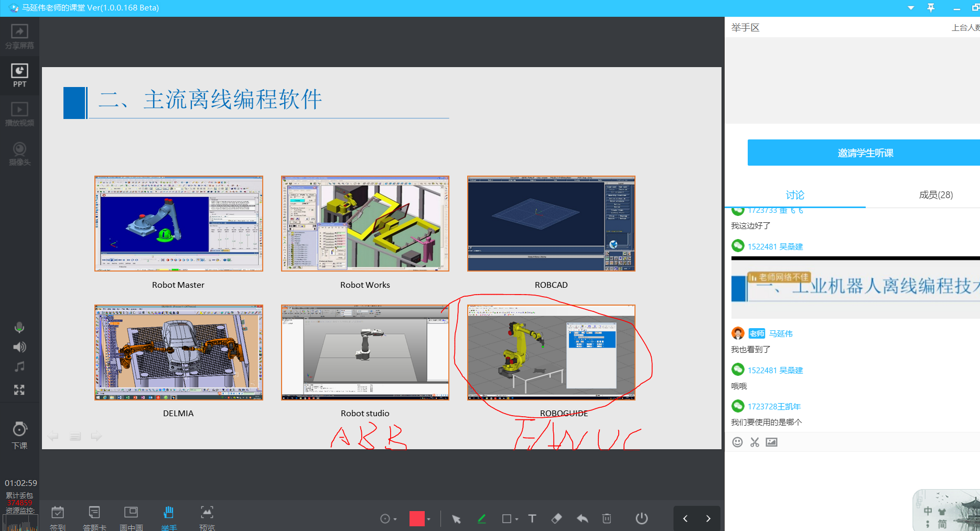Click the power icon in annotation toolbar
This screenshot has width=980, height=531.
click(x=642, y=518)
